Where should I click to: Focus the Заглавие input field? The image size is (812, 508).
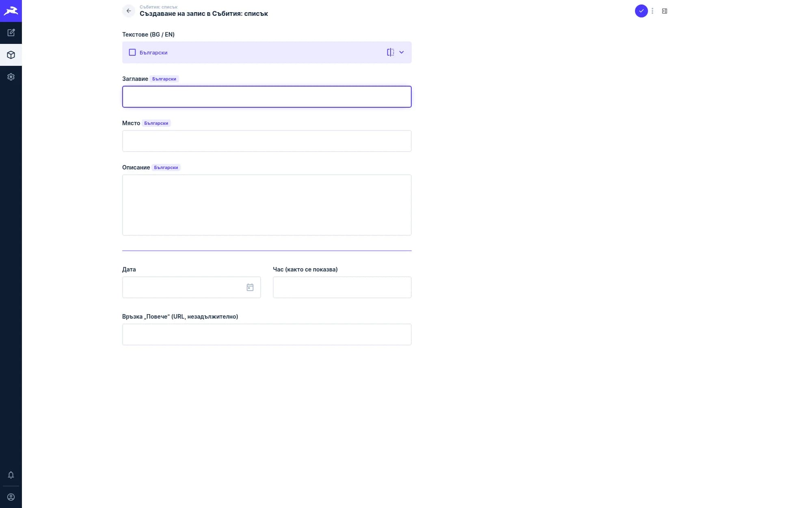tap(267, 97)
